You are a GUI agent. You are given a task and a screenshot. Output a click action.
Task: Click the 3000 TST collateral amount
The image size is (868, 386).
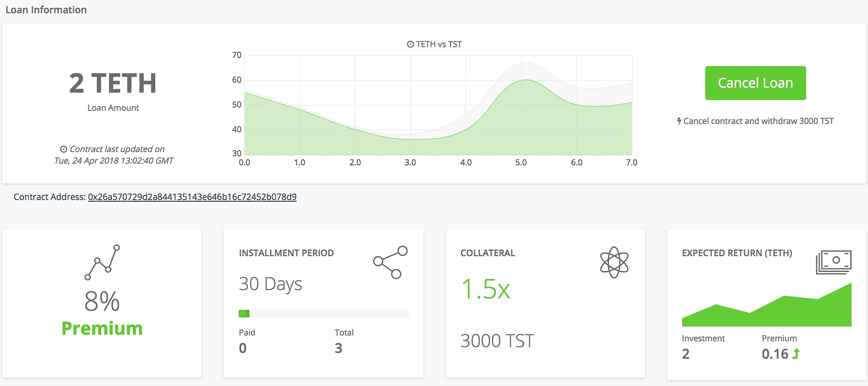pos(497,341)
